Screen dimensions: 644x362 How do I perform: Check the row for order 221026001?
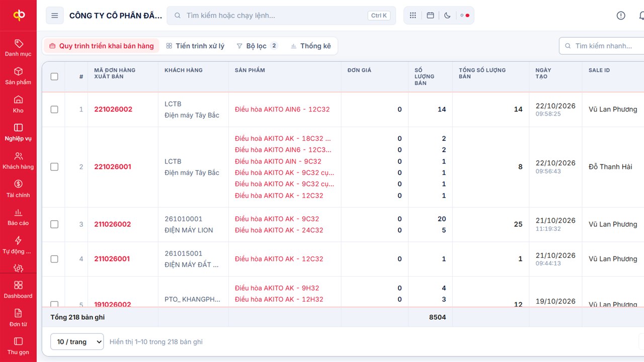click(54, 167)
